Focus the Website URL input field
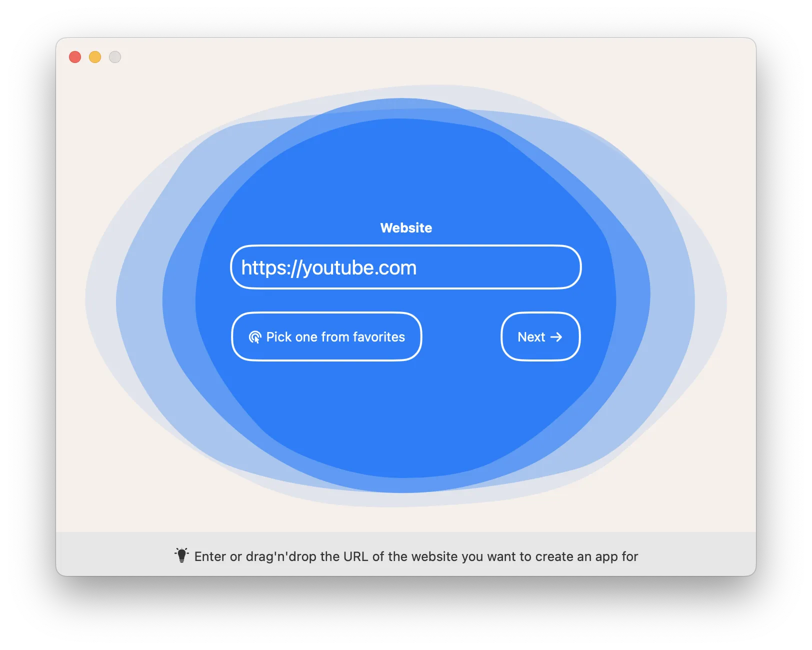 pyautogui.click(x=405, y=267)
